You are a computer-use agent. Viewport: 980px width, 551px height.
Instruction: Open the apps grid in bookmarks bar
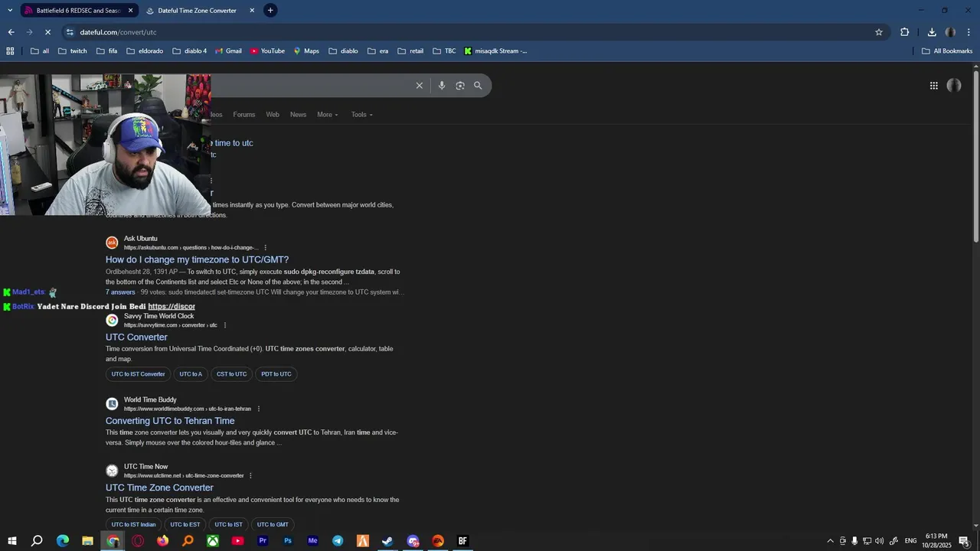(x=10, y=51)
